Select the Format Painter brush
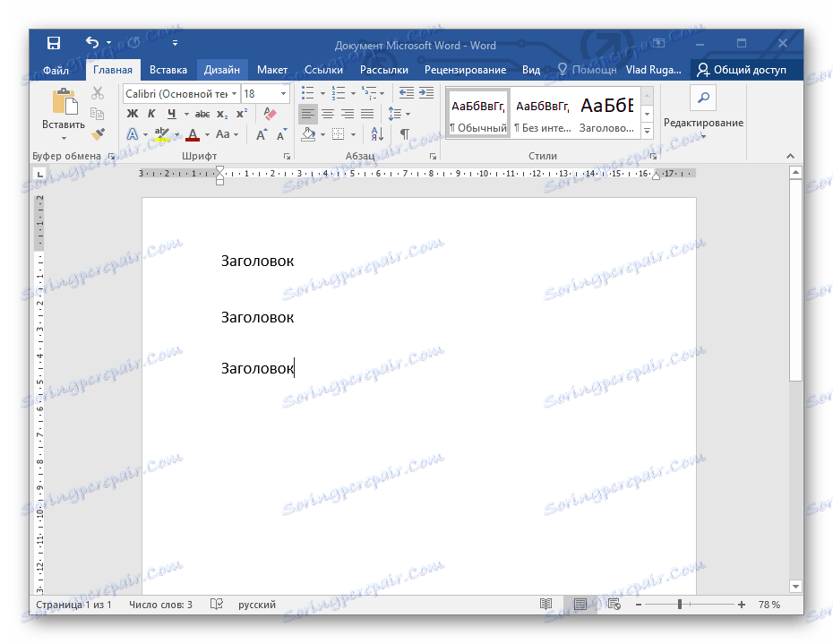The width and height of the screenshot is (833, 644). point(98,133)
